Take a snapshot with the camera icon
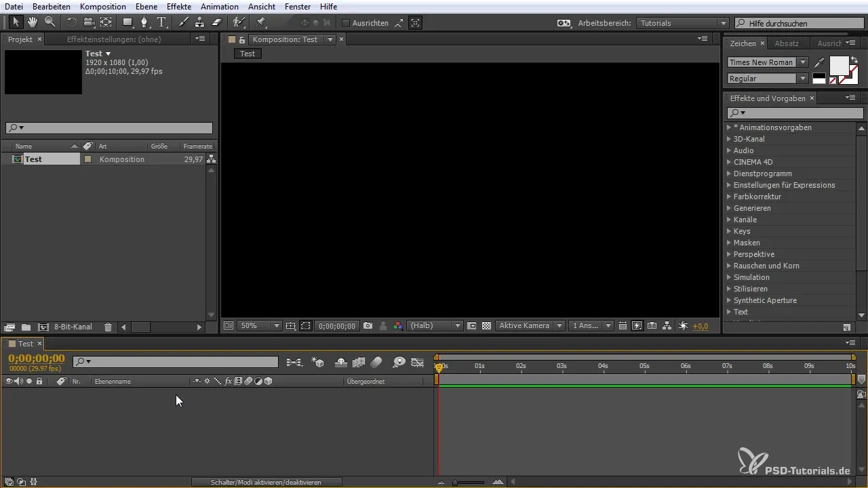Viewport: 868px width, 488px height. pyautogui.click(x=368, y=326)
